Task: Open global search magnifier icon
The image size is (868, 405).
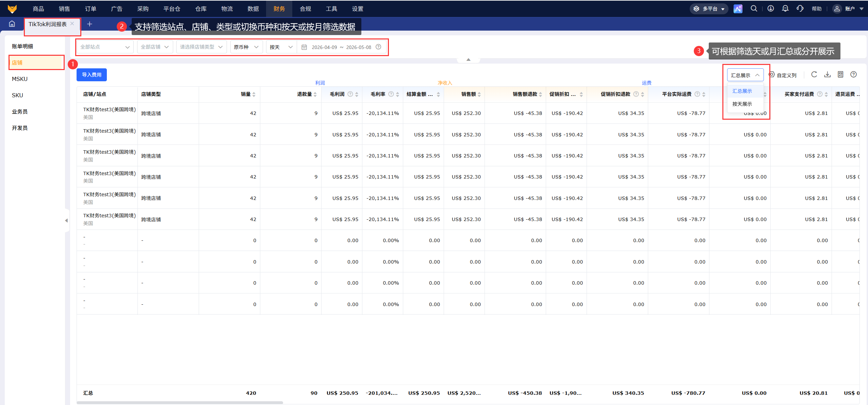Action: pyautogui.click(x=754, y=9)
